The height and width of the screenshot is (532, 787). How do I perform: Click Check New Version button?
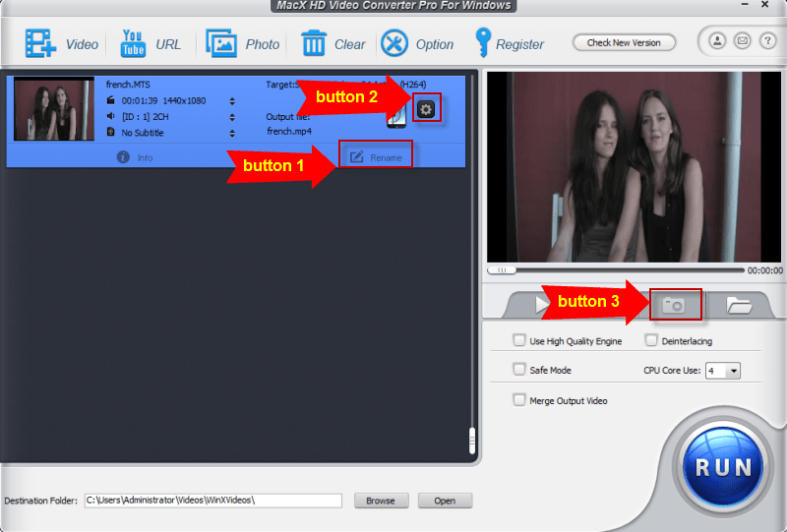(x=624, y=42)
